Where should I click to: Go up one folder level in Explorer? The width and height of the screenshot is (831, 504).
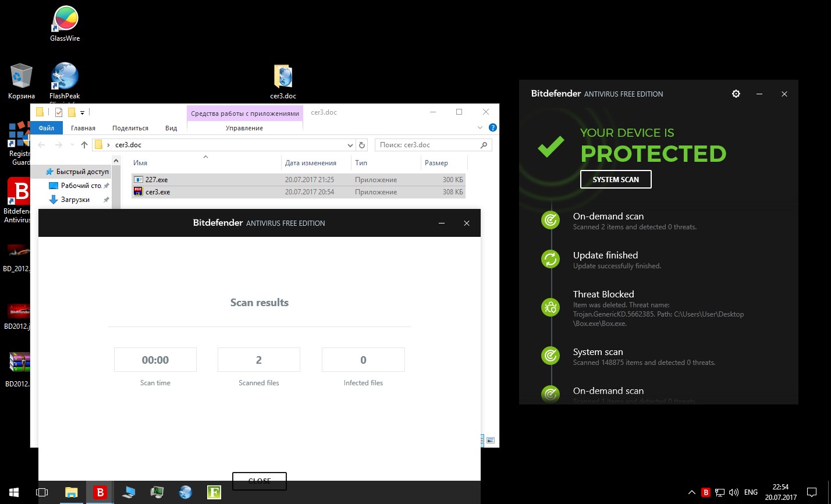(x=84, y=145)
